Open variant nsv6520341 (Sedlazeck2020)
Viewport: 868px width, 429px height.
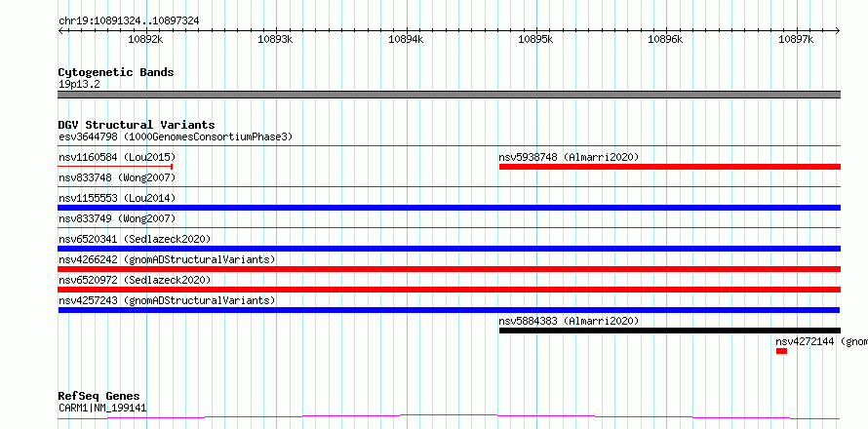pyautogui.click(x=135, y=239)
